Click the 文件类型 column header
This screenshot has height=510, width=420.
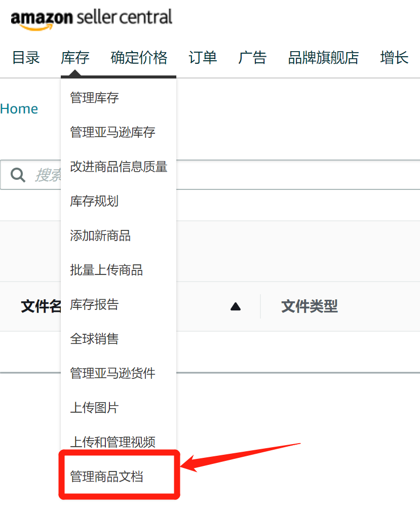pyautogui.click(x=310, y=306)
